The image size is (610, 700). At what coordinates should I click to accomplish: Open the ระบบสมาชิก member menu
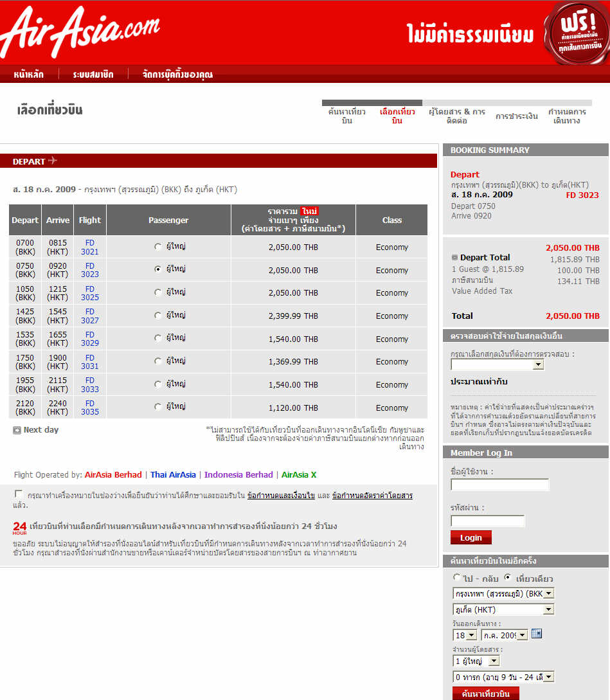(93, 75)
